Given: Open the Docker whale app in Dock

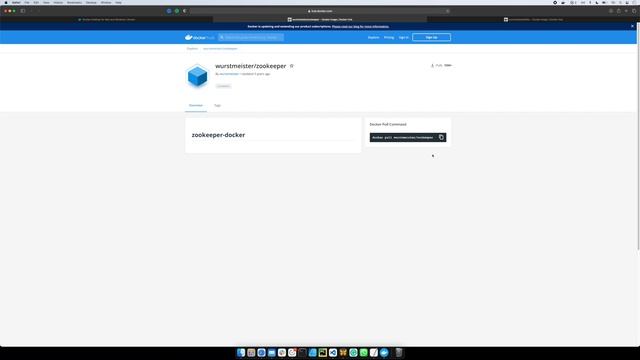Looking at the screenshot, I should (384, 353).
